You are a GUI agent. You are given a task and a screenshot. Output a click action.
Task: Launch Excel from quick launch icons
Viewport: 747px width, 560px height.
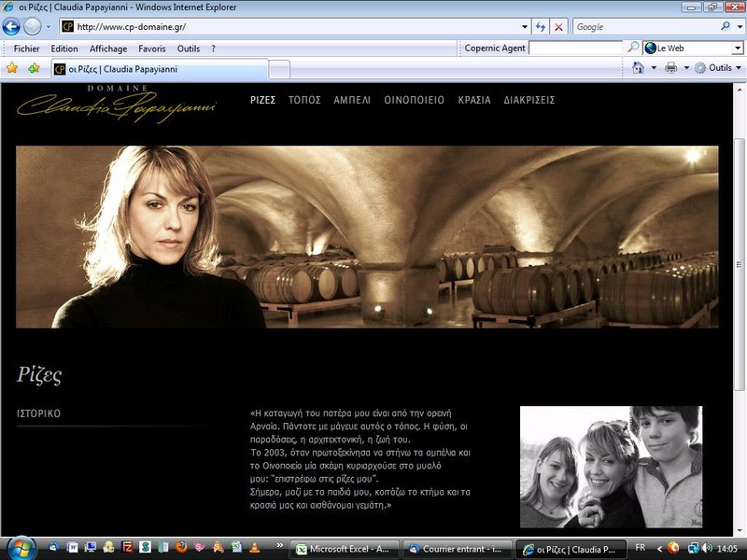coord(236,548)
